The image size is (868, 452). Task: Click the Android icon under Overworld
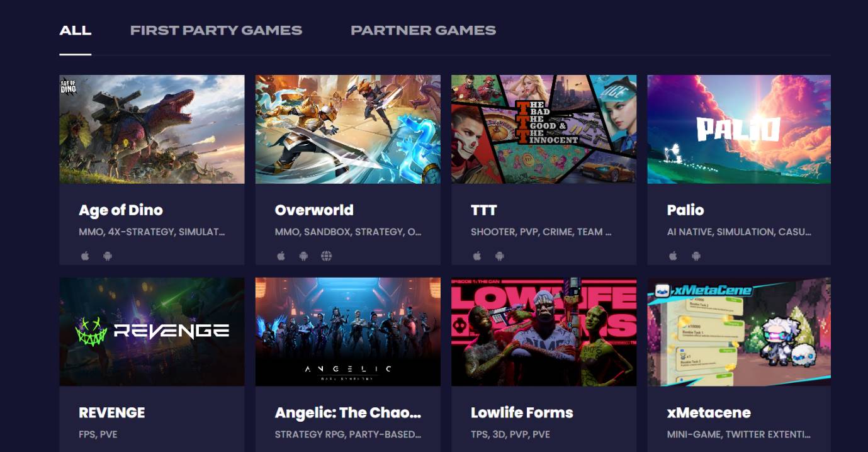tap(303, 256)
